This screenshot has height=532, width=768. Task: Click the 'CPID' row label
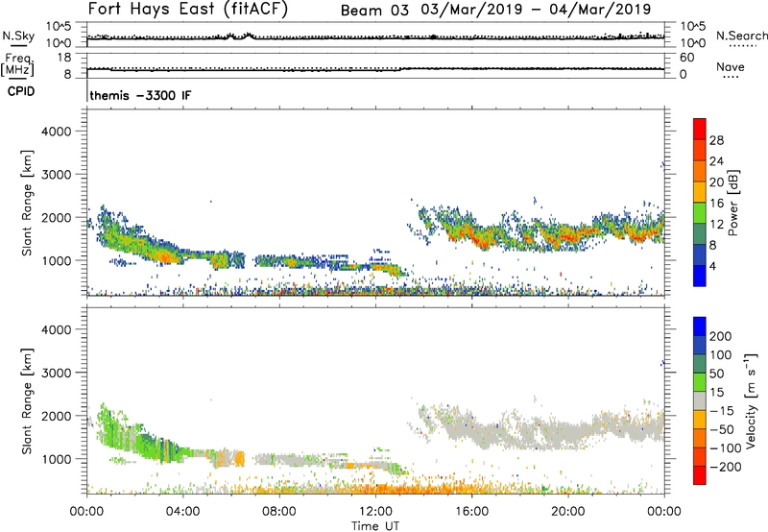coord(21,91)
